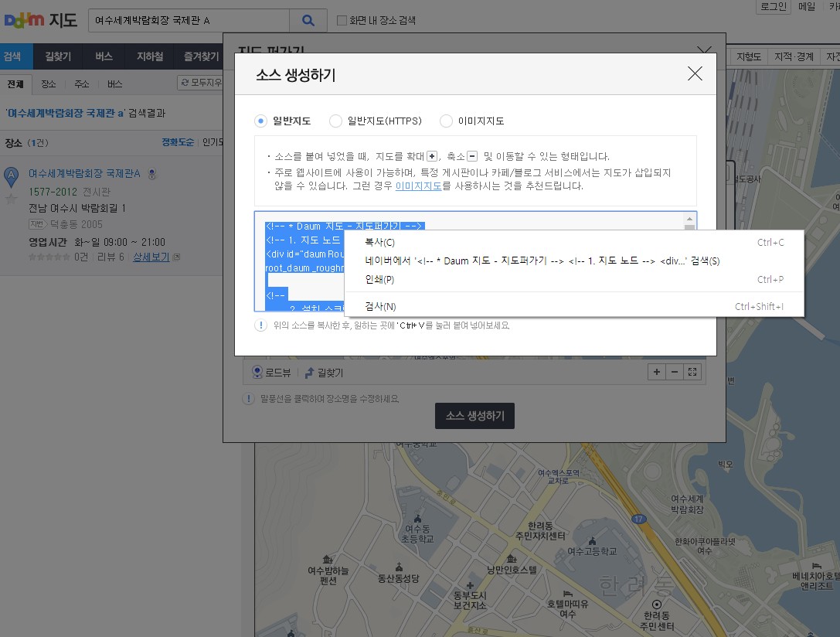The height and width of the screenshot is (637, 840).
Task: Zoom in with the plus map button
Action: click(x=657, y=372)
